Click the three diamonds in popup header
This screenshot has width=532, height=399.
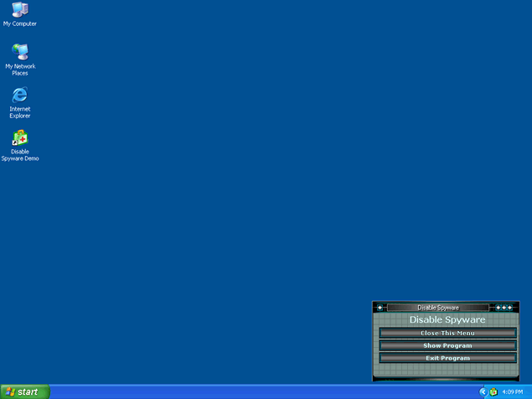point(504,308)
